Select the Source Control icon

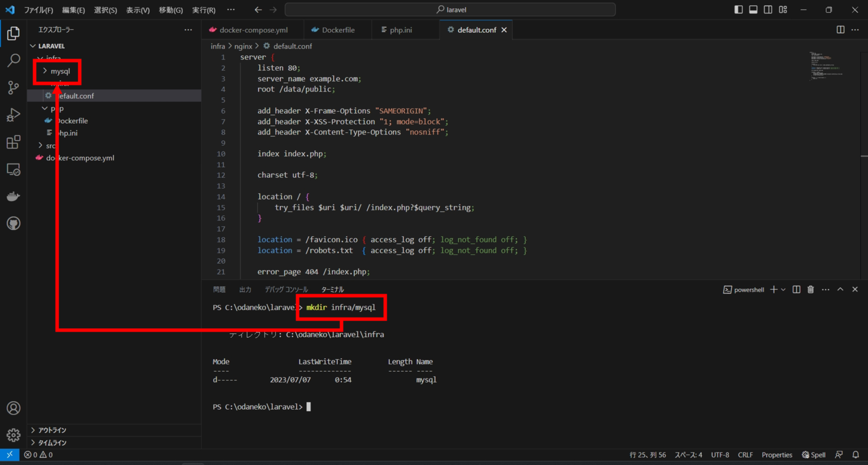(x=14, y=88)
